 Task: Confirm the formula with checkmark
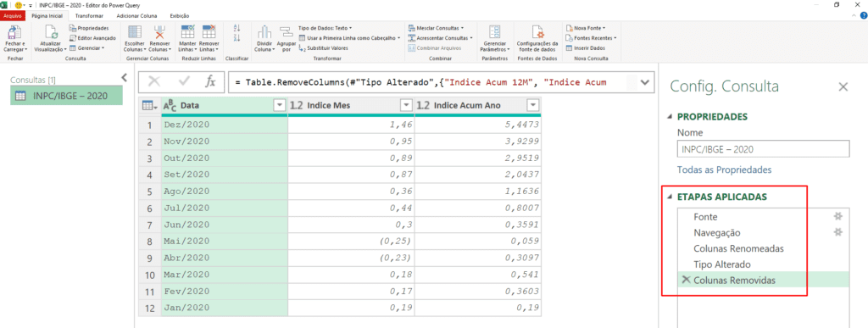pyautogui.click(x=184, y=82)
